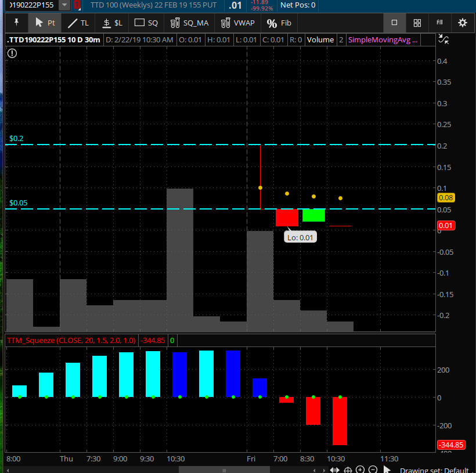Switch to four-chart grid layout

click(x=417, y=23)
